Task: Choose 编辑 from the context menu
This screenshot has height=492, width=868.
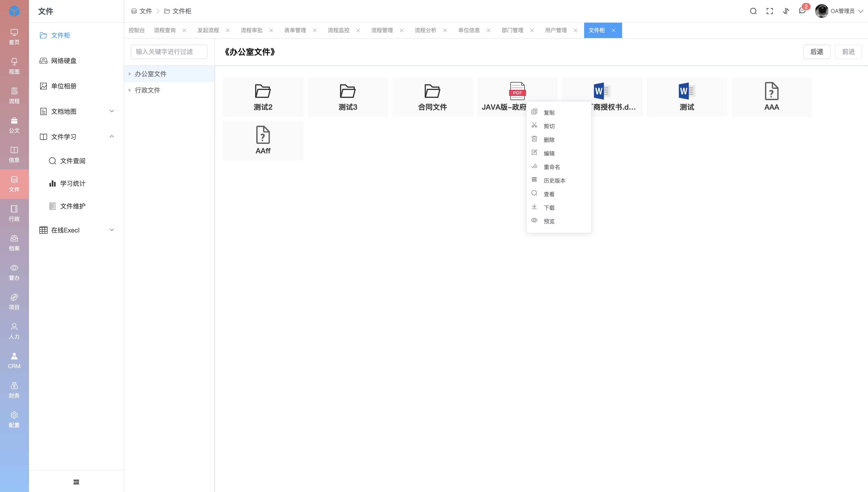Action: 559,153
